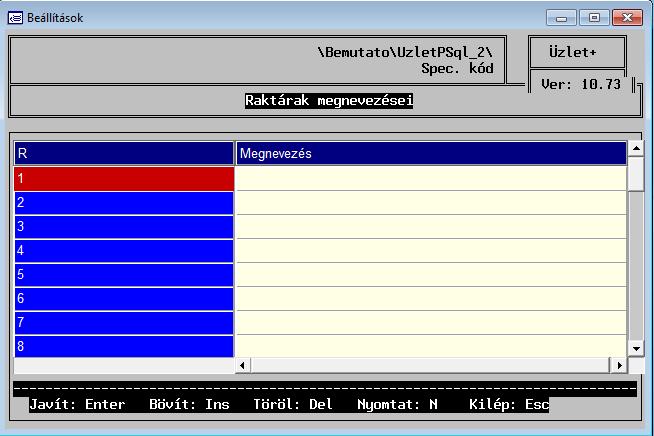Viewport: 654px width, 436px height.
Task: Click the R column header
Action: point(124,153)
